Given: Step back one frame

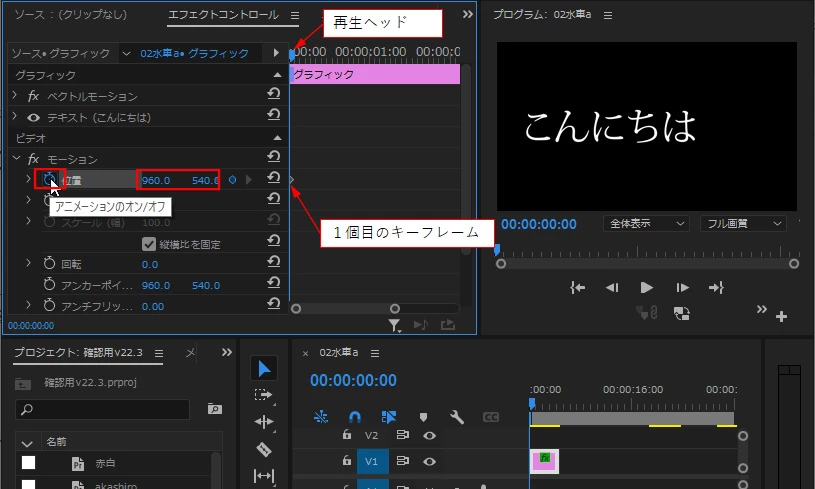Looking at the screenshot, I should 612,287.
